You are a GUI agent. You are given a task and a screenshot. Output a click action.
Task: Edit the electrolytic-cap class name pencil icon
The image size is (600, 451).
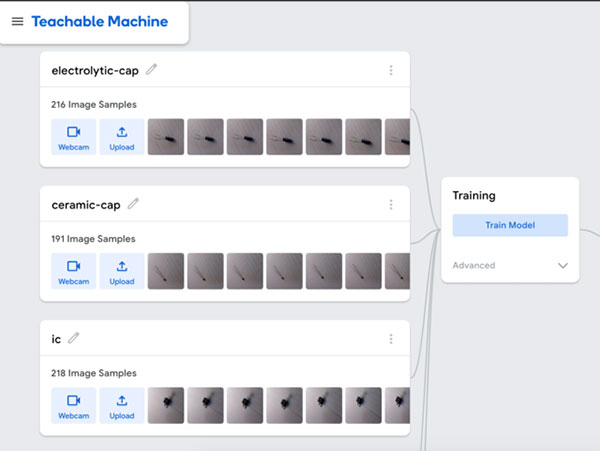[152, 70]
